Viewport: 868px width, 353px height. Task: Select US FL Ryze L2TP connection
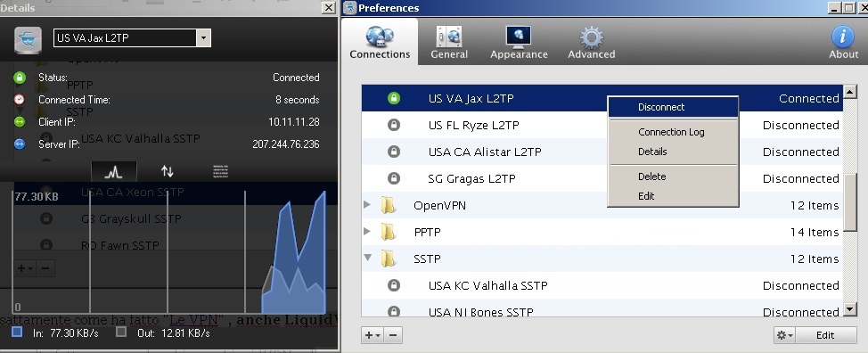(x=602, y=125)
